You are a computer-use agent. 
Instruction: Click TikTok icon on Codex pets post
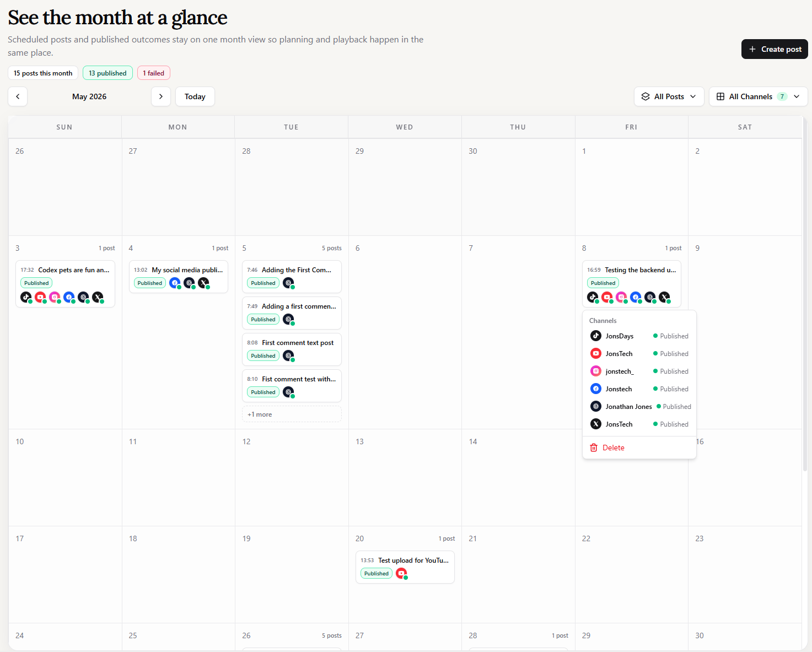26,297
